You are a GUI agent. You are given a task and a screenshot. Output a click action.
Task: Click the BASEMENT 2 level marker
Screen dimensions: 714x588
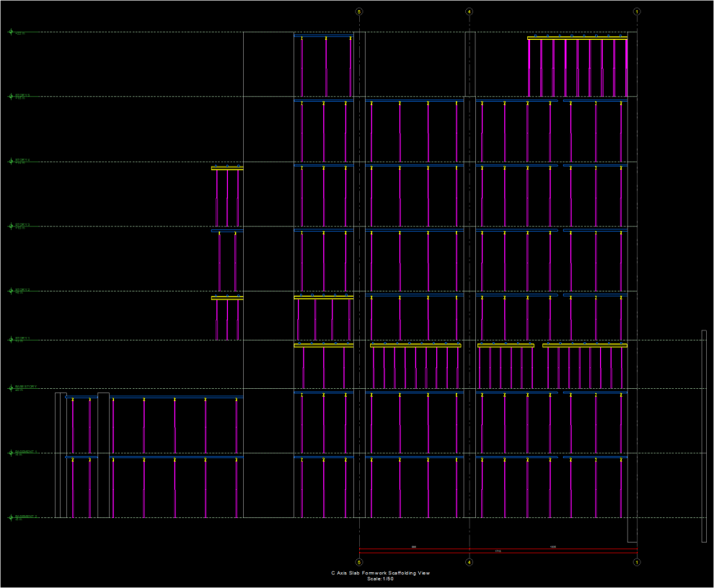coord(11,517)
